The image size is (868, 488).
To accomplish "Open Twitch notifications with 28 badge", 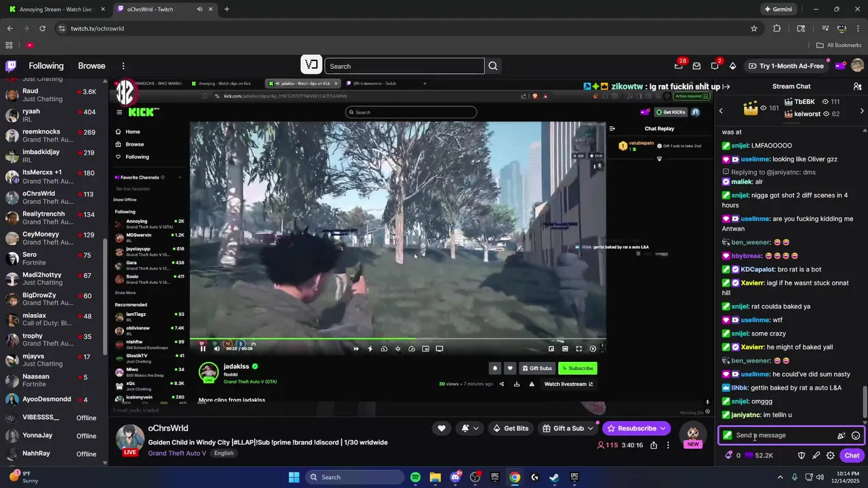I will tap(679, 66).
